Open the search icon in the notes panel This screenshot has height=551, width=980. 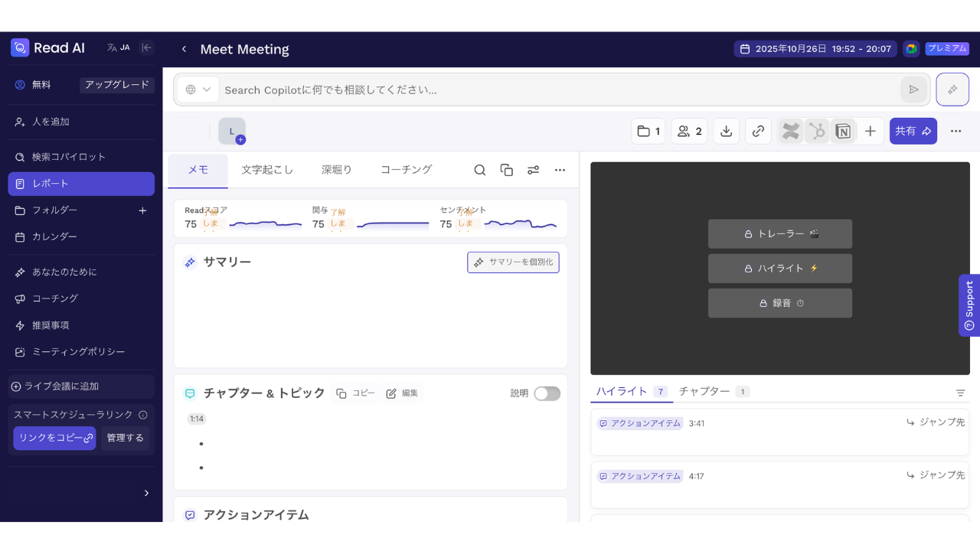click(479, 169)
